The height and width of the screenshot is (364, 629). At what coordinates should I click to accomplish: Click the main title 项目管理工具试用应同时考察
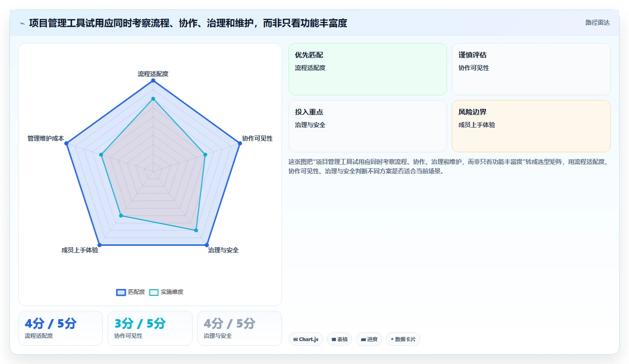point(188,23)
